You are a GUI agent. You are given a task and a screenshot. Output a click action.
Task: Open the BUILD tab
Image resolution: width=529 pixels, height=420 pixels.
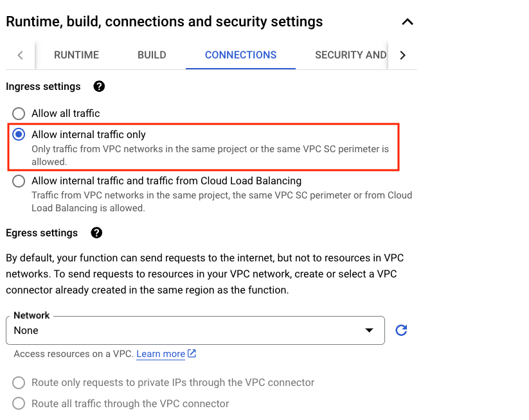coord(152,55)
